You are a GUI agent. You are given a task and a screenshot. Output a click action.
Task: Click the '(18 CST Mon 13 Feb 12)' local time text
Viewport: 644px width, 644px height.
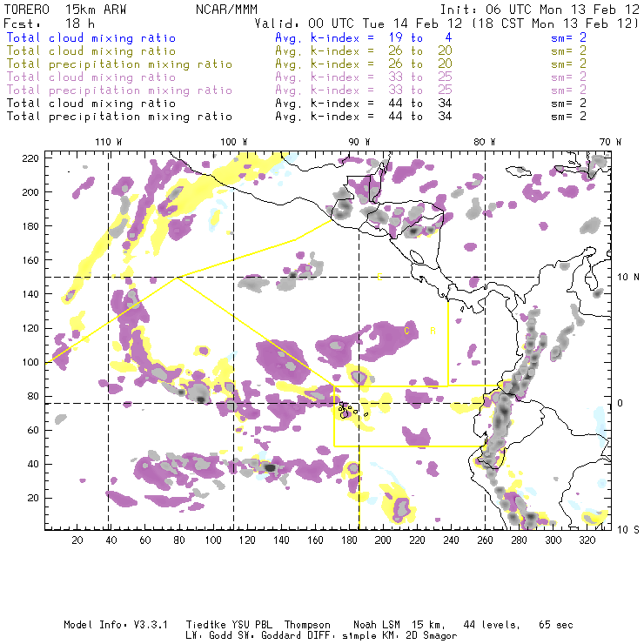[556, 23]
